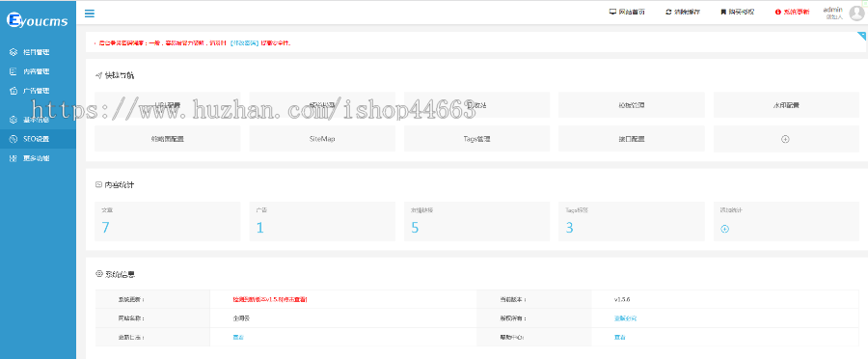Click the bookmark icon for 购买授权
Screen dimensions: 868x359
pyautogui.click(x=723, y=12)
